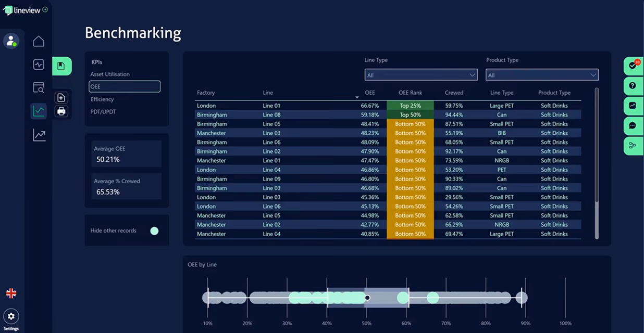Screen dimensions: 644x333
Task: Open the chat message button
Action: (633, 125)
